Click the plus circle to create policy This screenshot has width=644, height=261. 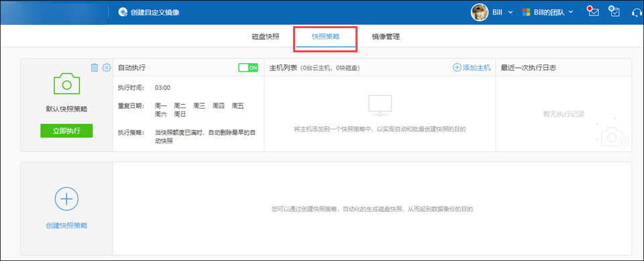[66, 199]
